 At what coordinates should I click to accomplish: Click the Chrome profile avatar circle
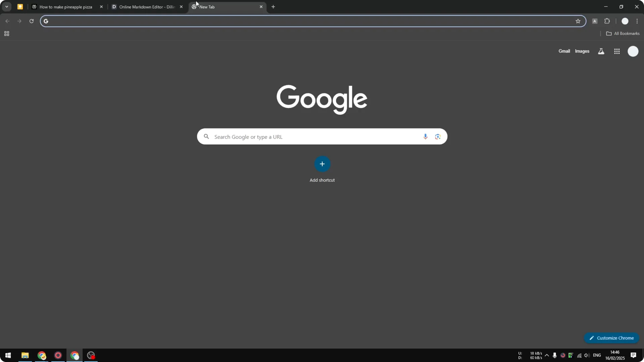625,21
